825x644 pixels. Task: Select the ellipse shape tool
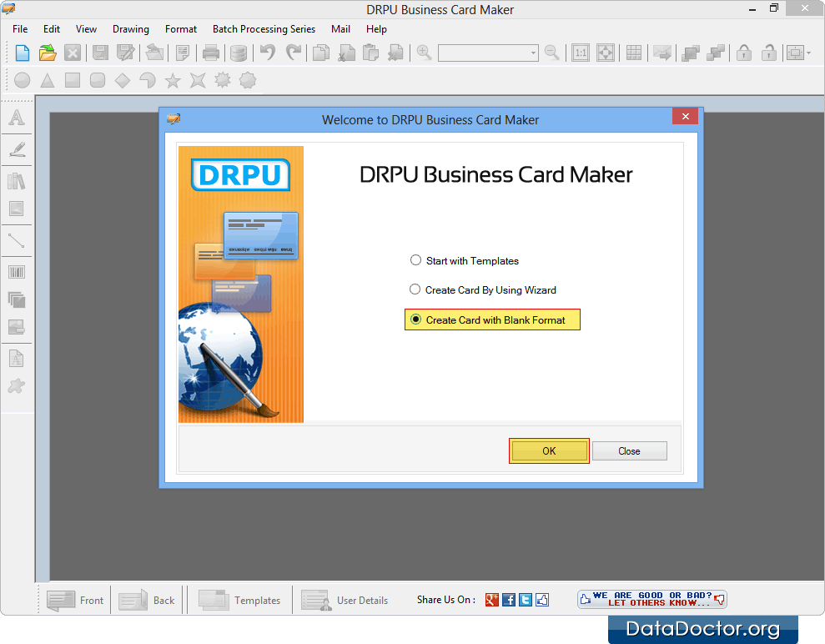pos(22,80)
